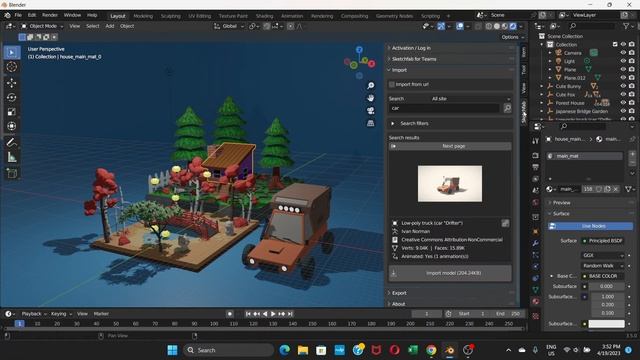This screenshot has height=360, width=640.
Task: Click Import model (204.24KB) button
Action: coord(450,273)
